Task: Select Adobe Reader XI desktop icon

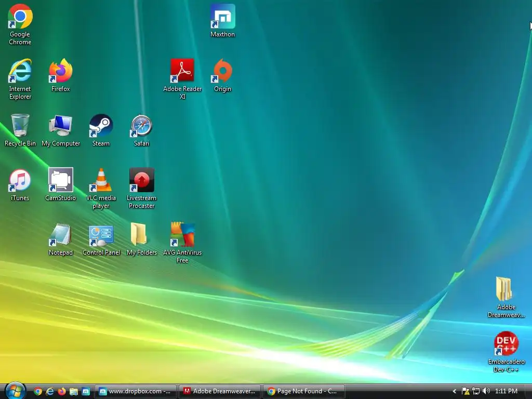Action: tap(182, 79)
